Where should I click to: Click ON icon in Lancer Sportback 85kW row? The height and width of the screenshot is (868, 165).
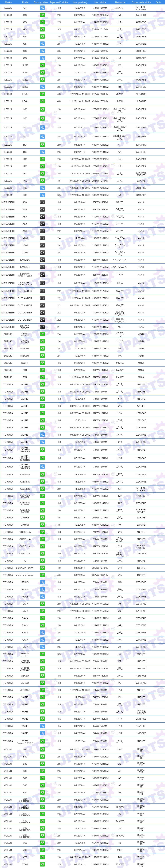(42, 275)
